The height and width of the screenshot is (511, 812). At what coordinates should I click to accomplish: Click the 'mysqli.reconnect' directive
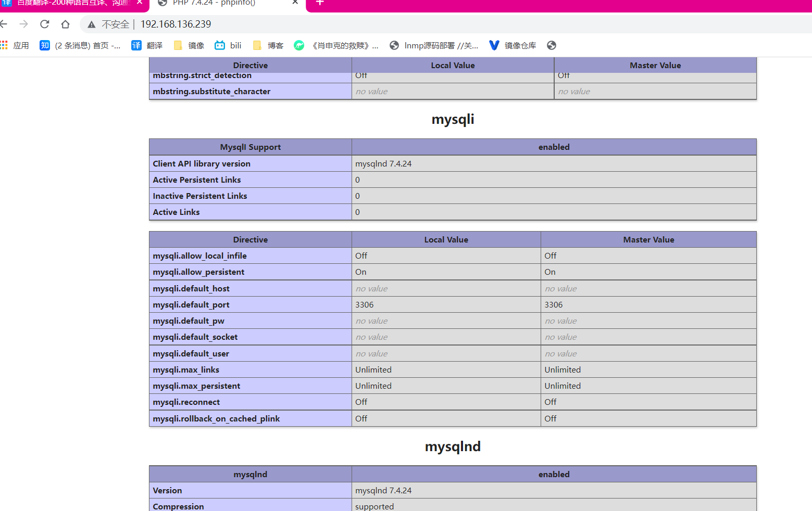tap(186, 402)
